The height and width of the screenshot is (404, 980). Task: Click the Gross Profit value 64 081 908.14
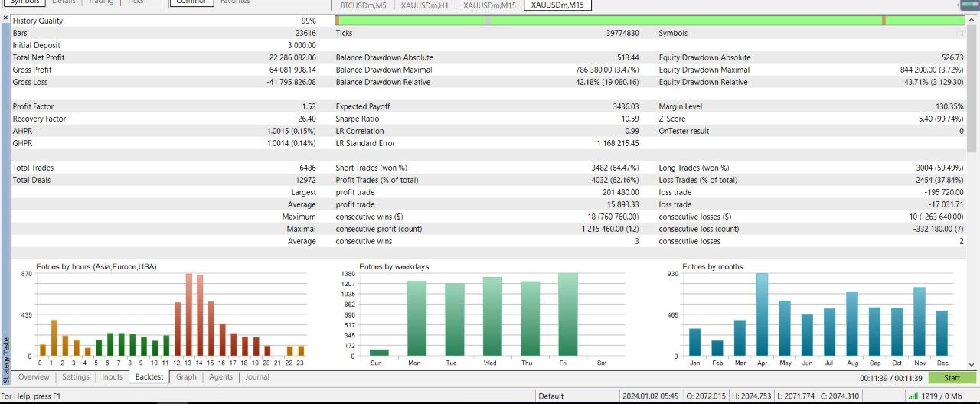(292, 70)
